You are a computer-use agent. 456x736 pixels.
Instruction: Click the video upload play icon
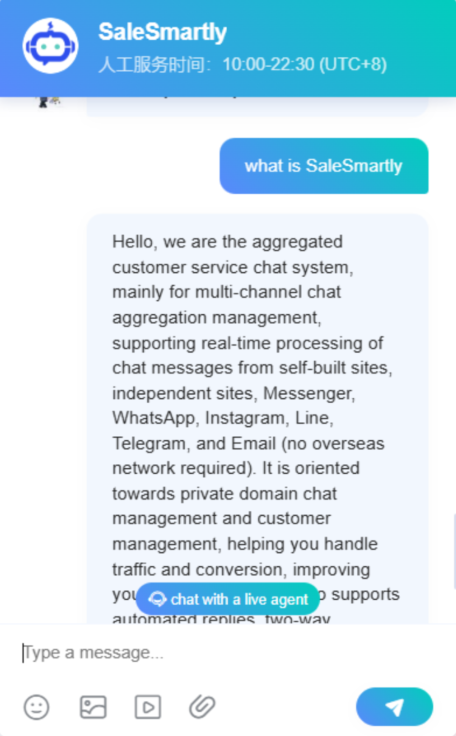click(x=148, y=706)
